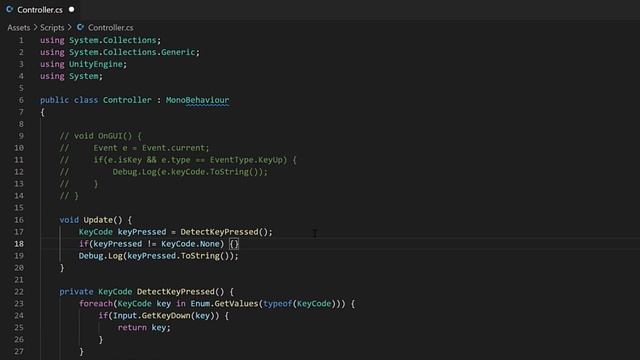Viewport: 640px width, 360px height.
Task: Click line number 18 in gutter
Action: click(19, 244)
